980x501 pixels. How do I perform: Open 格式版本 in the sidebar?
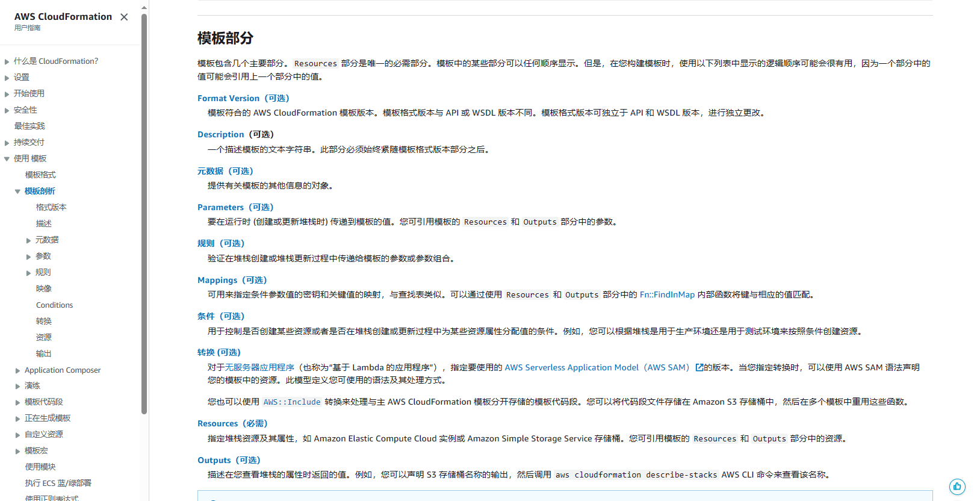click(51, 207)
